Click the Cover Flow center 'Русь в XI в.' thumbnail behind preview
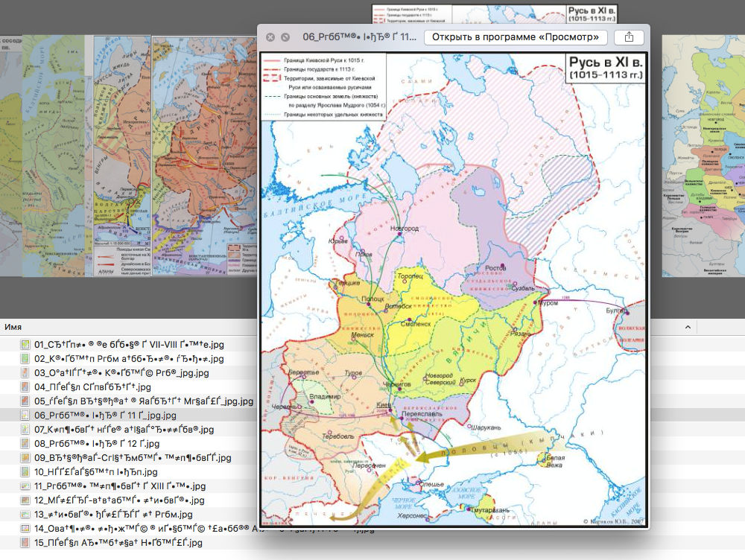This screenshot has height=560, width=745. tap(495, 14)
